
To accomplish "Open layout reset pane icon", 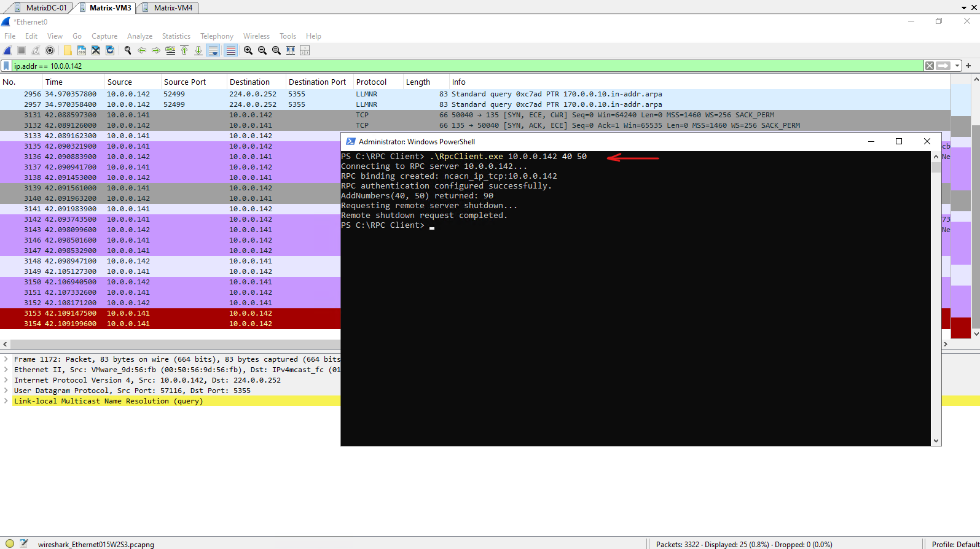I will click(x=305, y=50).
